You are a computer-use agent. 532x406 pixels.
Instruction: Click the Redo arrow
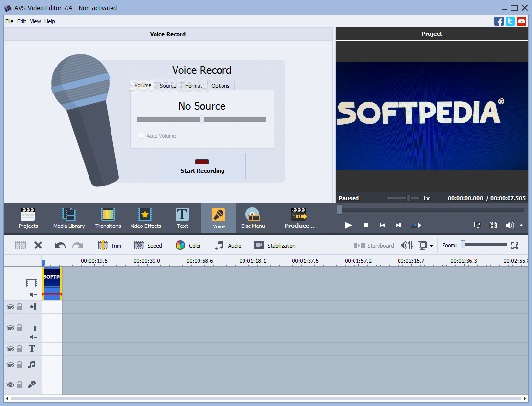(x=78, y=245)
